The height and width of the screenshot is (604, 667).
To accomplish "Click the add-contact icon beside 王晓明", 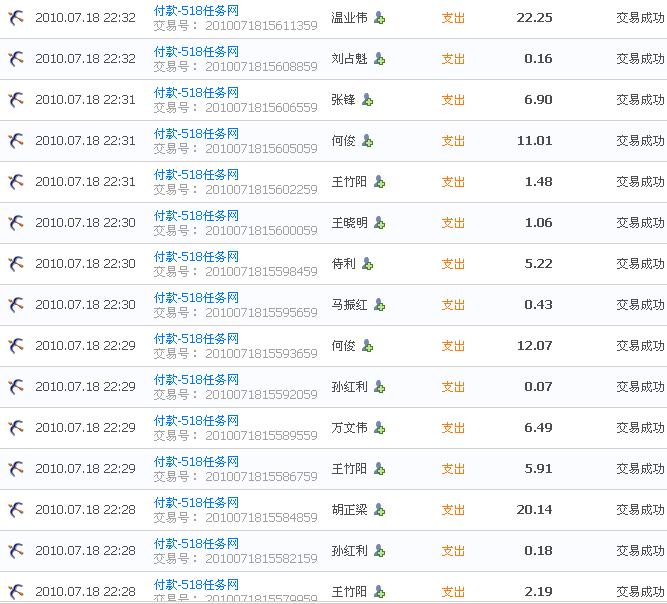I will click(379, 223).
